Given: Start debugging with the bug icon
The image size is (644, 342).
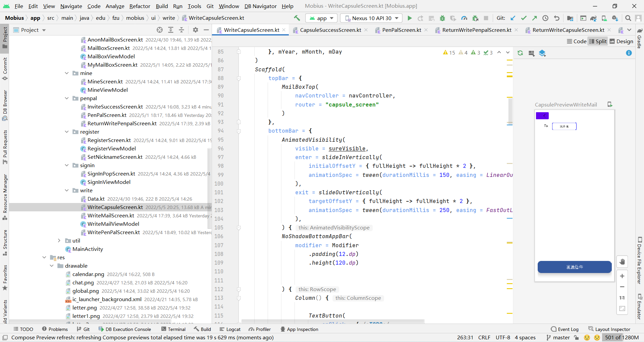Looking at the screenshot, I should 442,18.
